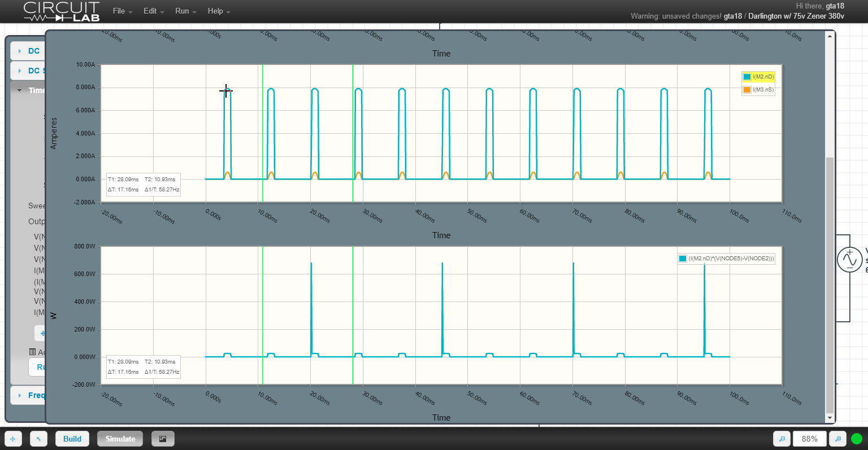Viewport: 868px width, 450px height.
Task: Click the T2 green cursor line in W plot
Action: (263, 315)
